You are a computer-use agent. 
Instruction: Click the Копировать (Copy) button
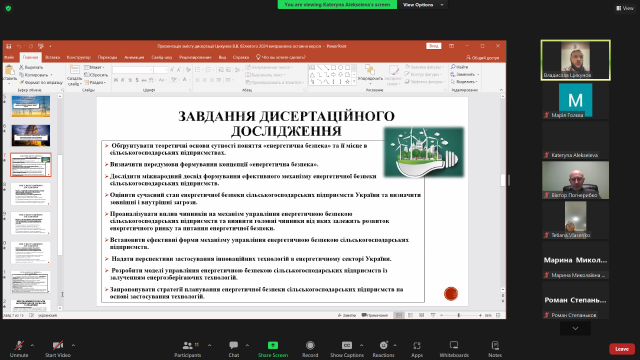36,75
